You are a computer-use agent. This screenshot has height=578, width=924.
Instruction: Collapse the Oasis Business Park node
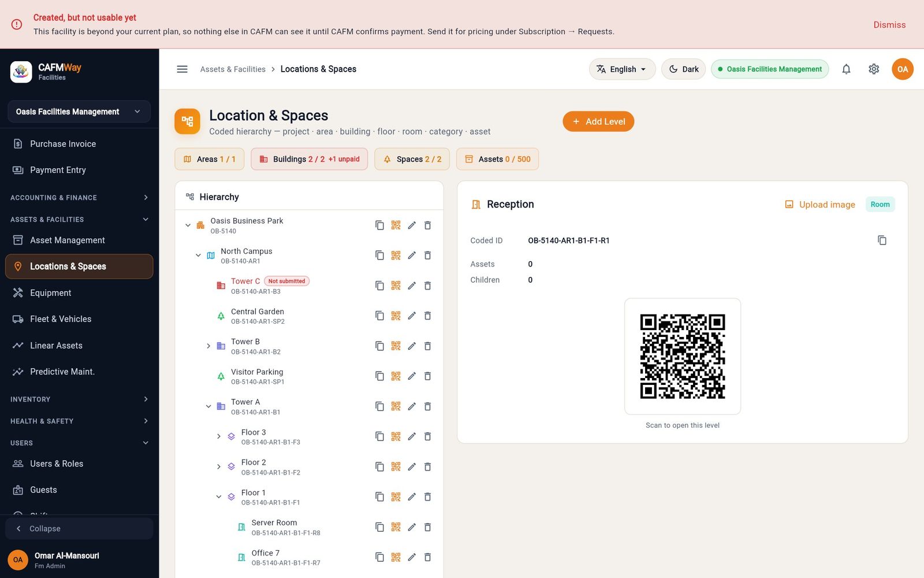188,225
